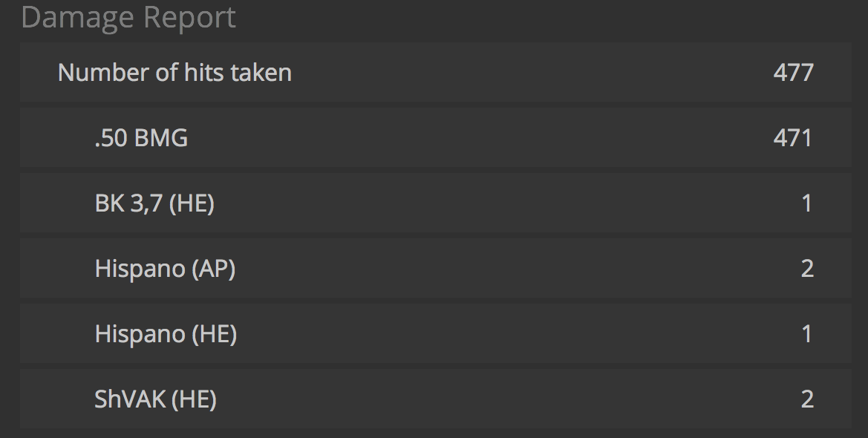Click the hit count for Hispano (HE)

pyautogui.click(x=806, y=334)
